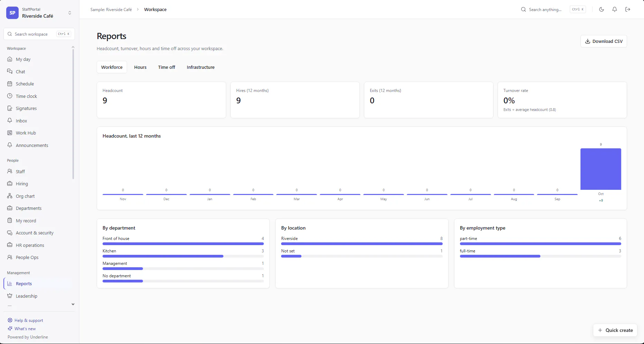Open Staff people icon
Viewport: 644px width, 344px height.
click(x=10, y=171)
